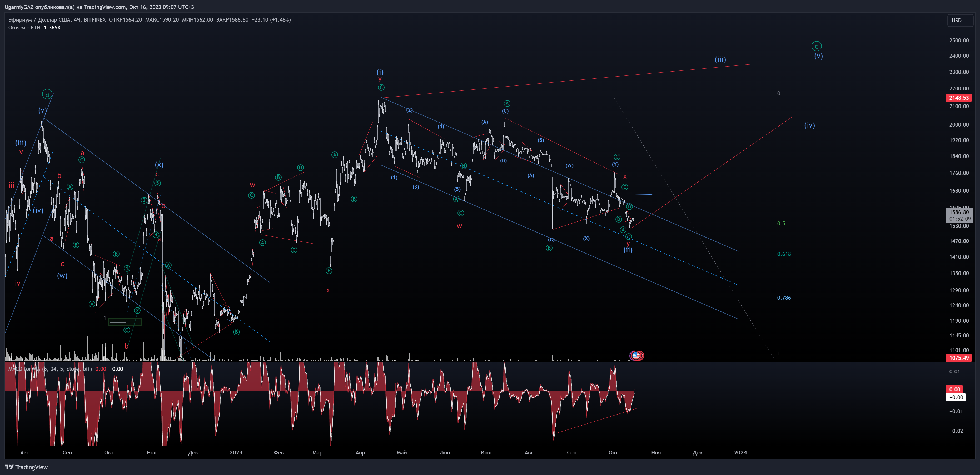Click the 0.5 Fibonacci level label

tap(781, 224)
